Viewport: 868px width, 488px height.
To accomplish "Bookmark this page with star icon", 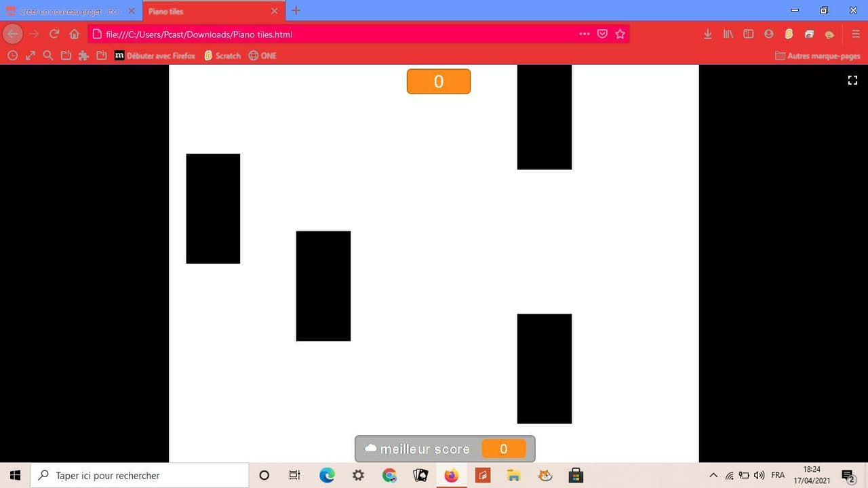I will coord(620,34).
